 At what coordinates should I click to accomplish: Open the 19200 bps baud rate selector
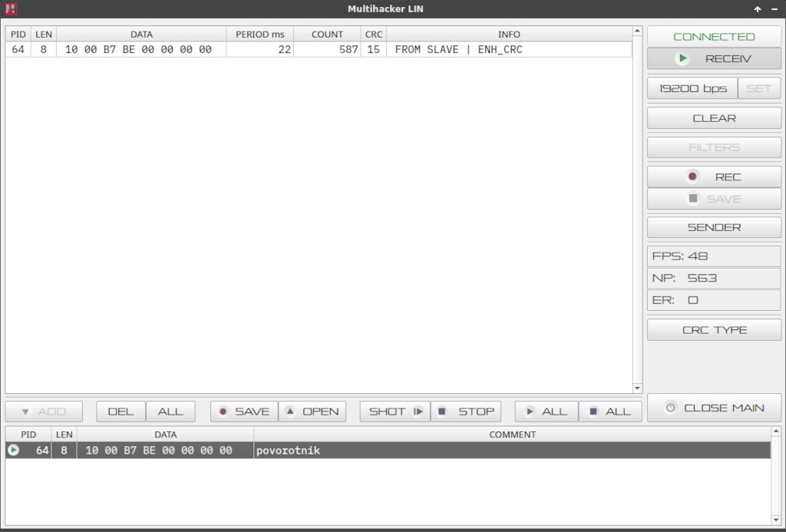692,88
